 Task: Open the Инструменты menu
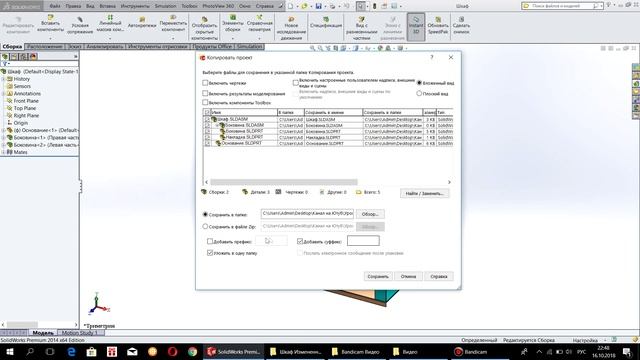[x=136, y=6]
